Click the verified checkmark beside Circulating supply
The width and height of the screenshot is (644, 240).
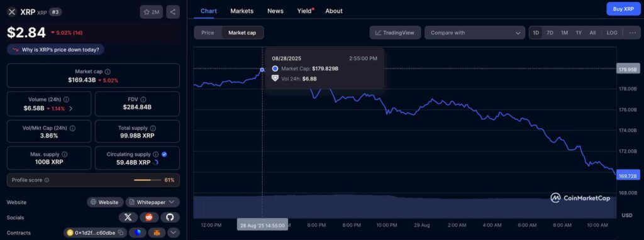point(164,155)
